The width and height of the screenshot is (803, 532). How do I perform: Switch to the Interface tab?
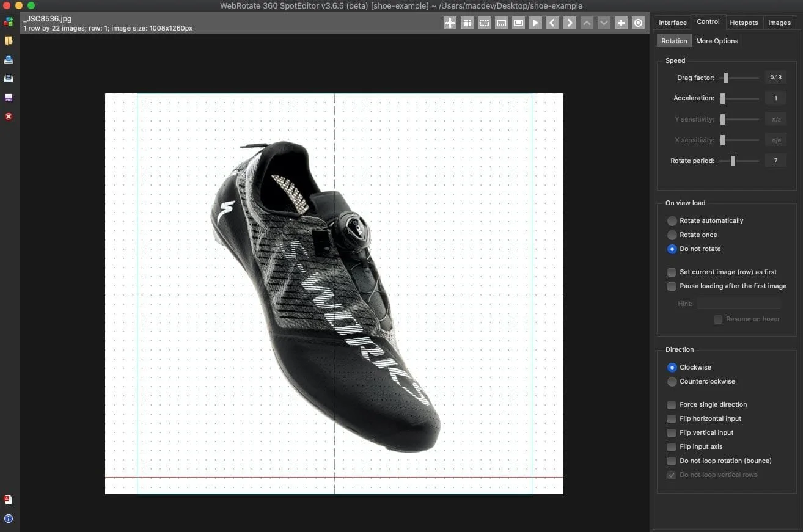[672, 23]
